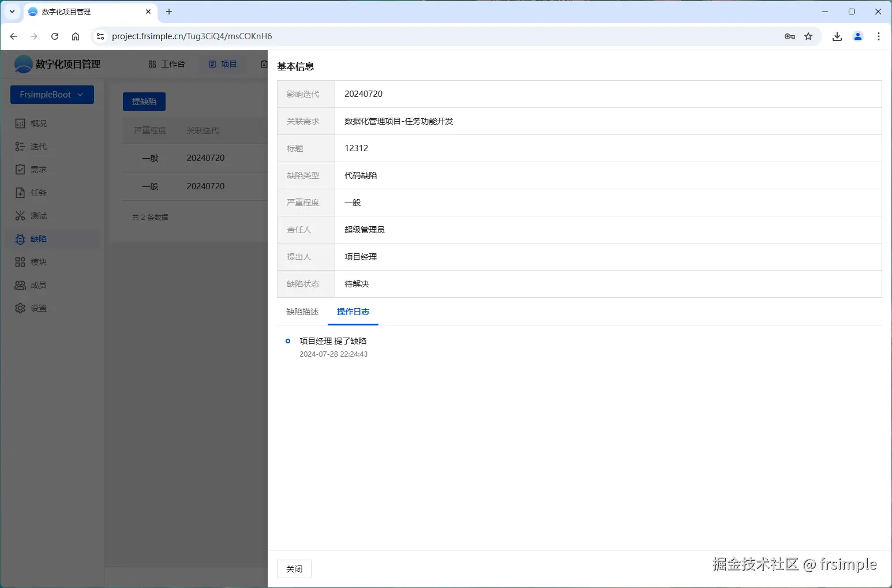Open the 需求 requirements section
Viewport: 892px width, 588px height.
(x=38, y=169)
